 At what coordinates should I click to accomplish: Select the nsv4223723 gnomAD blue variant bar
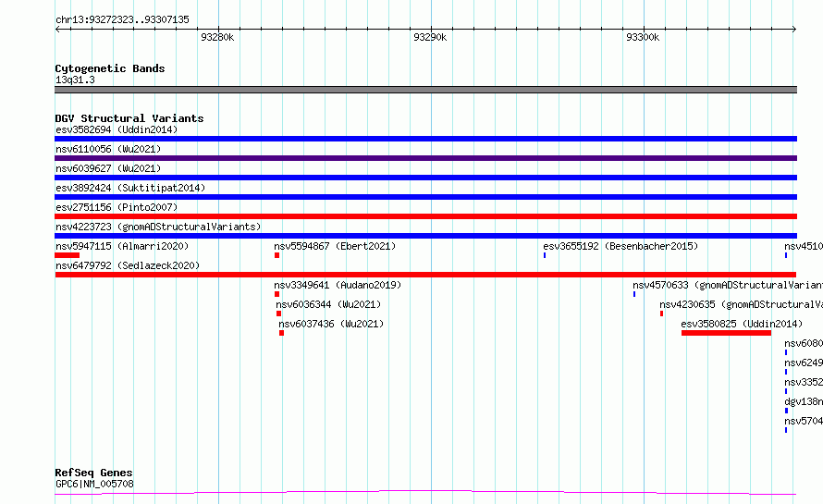coord(425,236)
